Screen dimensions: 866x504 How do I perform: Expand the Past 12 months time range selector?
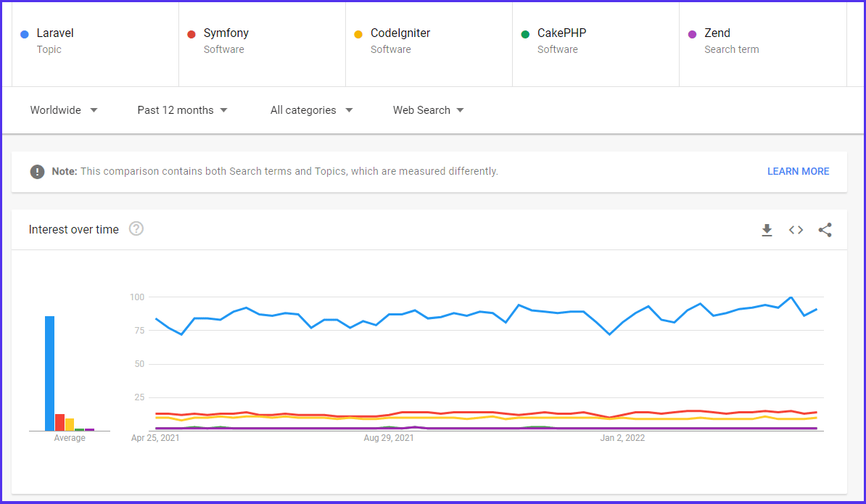[182, 110]
